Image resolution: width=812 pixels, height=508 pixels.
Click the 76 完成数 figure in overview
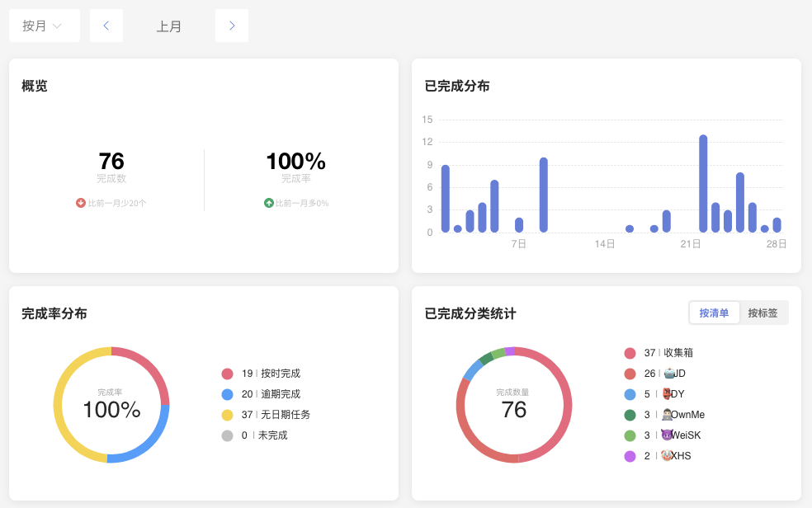click(x=111, y=162)
